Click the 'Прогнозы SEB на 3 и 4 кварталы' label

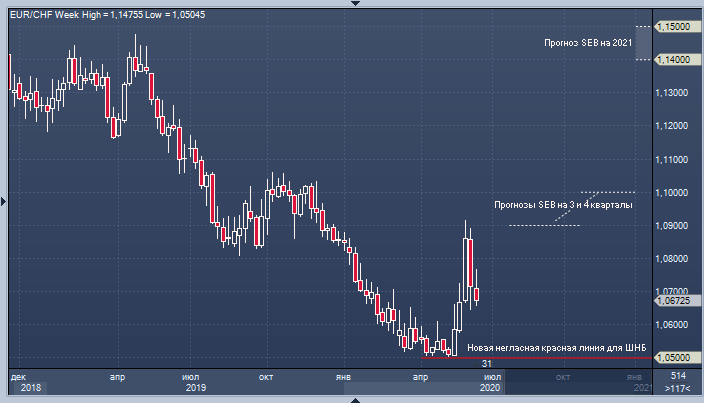tap(564, 206)
